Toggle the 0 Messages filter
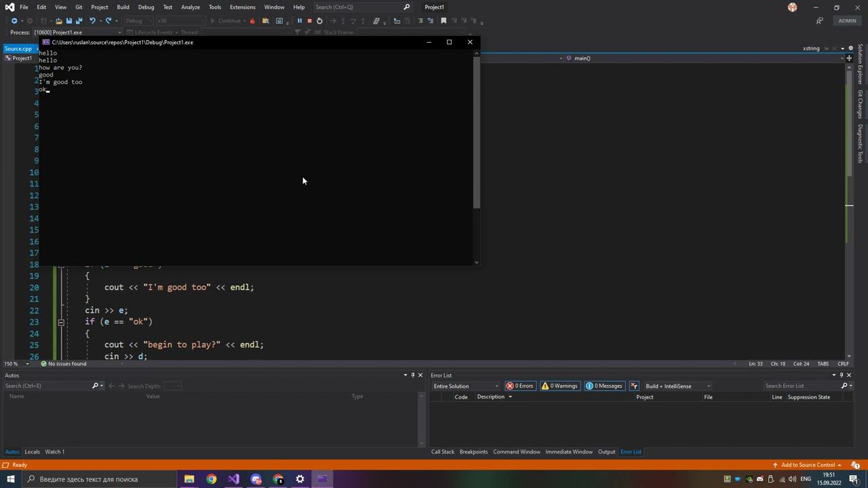Image resolution: width=868 pixels, height=488 pixels. pyautogui.click(x=604, y=386)
